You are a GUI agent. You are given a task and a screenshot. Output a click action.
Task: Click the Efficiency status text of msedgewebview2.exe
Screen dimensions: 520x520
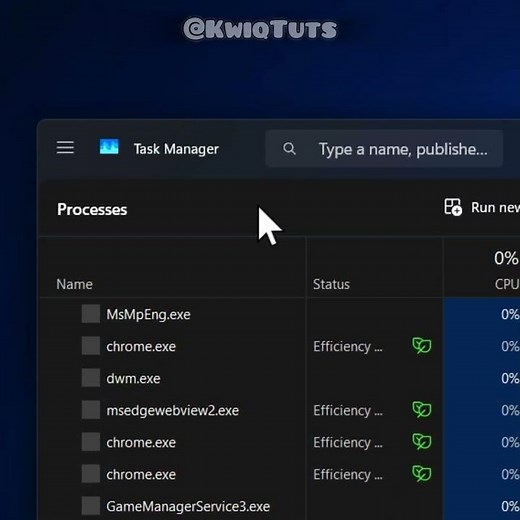[x=348, y=410]
